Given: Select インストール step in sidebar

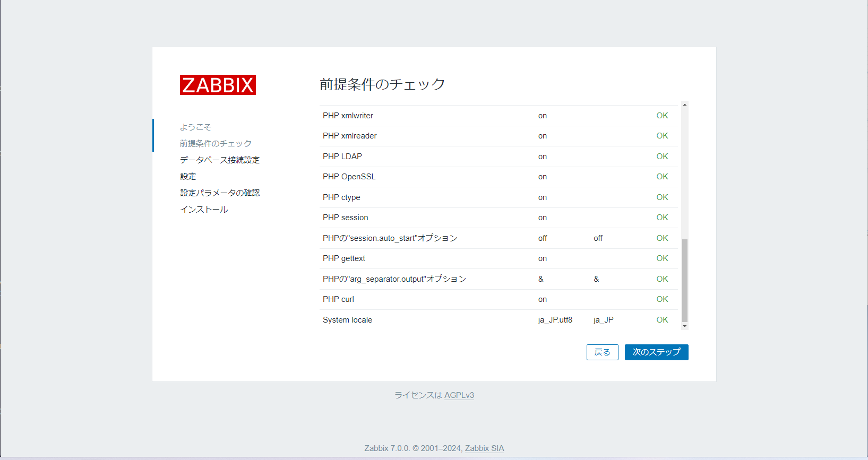Looking at the screenshot, I should 204,210.
